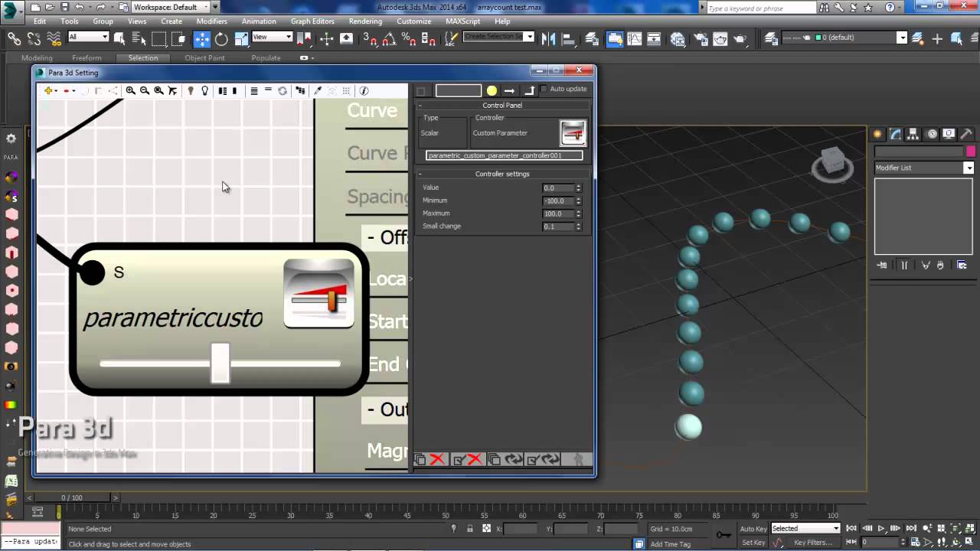This screenshot has width=980, height=551.
Task: Click Bind to Space Warp icon
Action: (54, 38)
